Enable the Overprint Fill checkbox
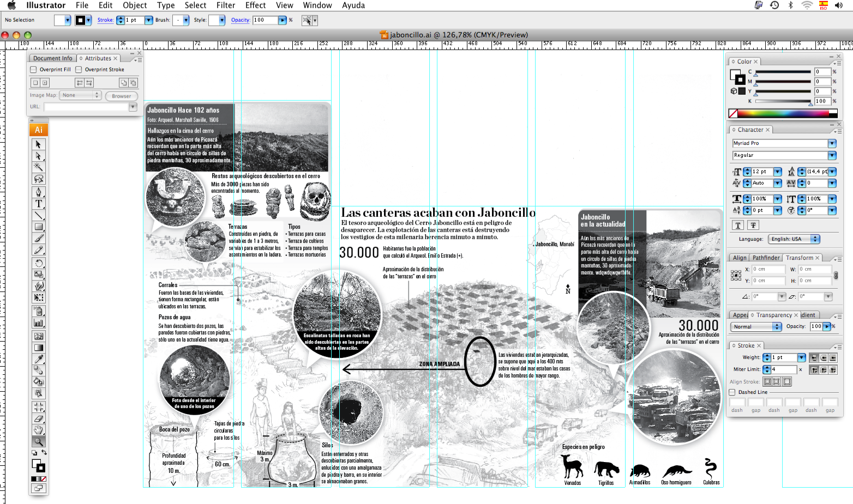Viewport: 853px width, 504px height. tap(33, 69)
